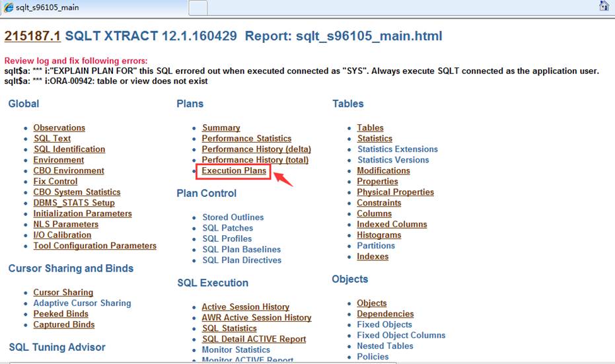Open Initialization Parameters link
This screenshot has height=364, width=615.
click(83, 213)
